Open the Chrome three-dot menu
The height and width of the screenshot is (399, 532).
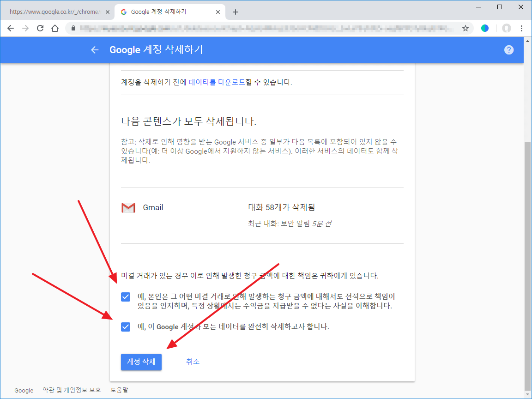pyautogui.click(x=521, y=28)
